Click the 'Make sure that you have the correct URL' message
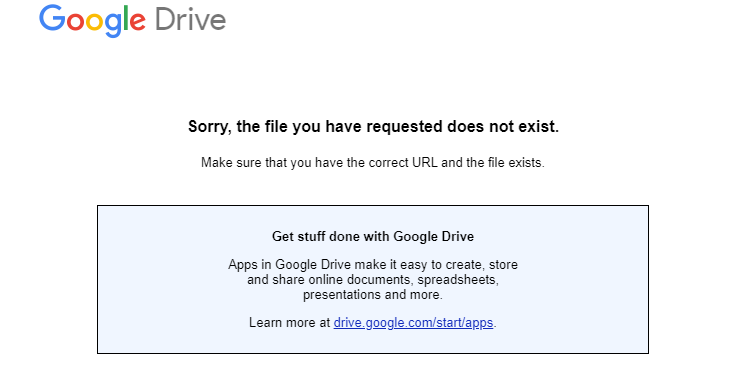This screenshot has width=739, height=371. pyautogui.click(x=373, y=163)
